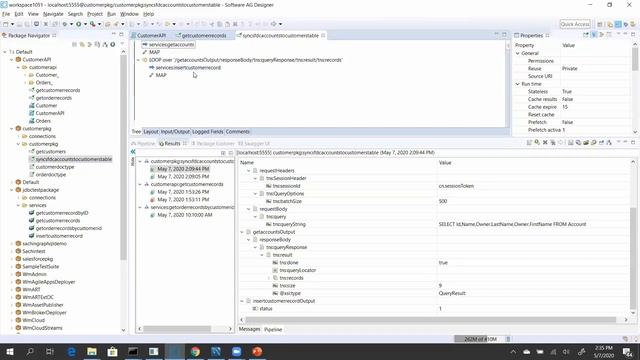This screenshot has width=640, height=360.
Task: Toggle highlighted filter button in Properties toolbar
Action: 594,35
